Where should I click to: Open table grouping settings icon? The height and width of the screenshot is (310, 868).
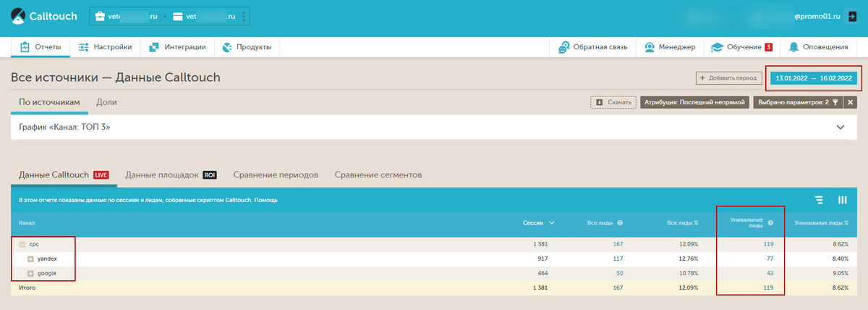click(819, 200)
